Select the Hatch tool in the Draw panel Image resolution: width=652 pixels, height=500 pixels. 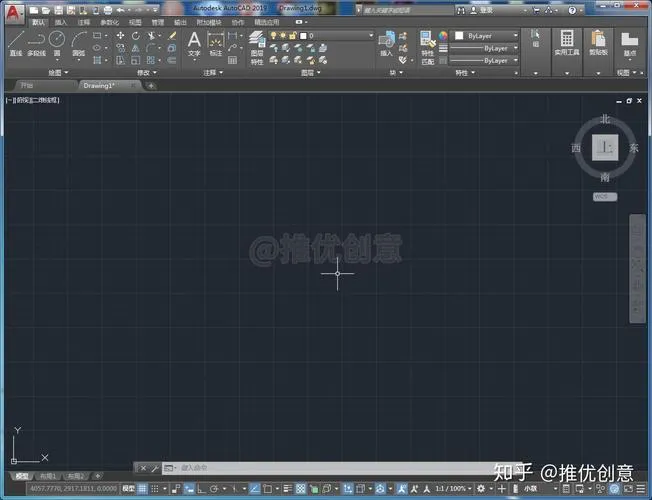click(x=97, y=60)
